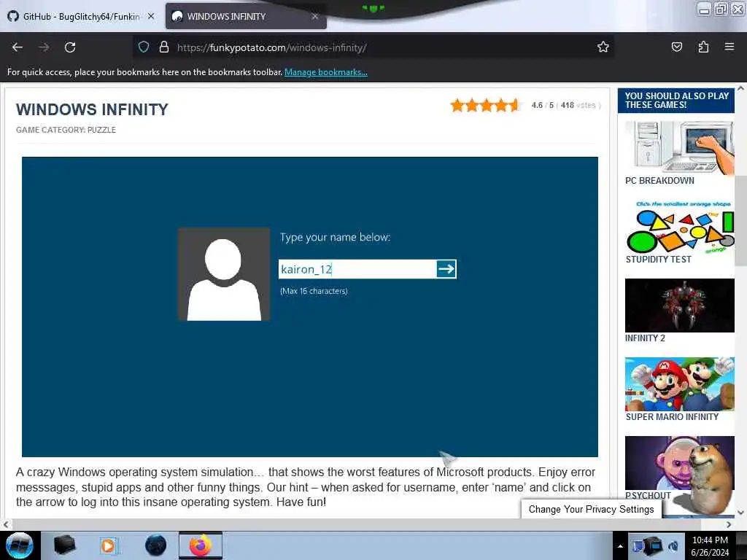747x560 pixels.
Task: Open the taskbar clock and date
Action: click(x=710, y=546)
